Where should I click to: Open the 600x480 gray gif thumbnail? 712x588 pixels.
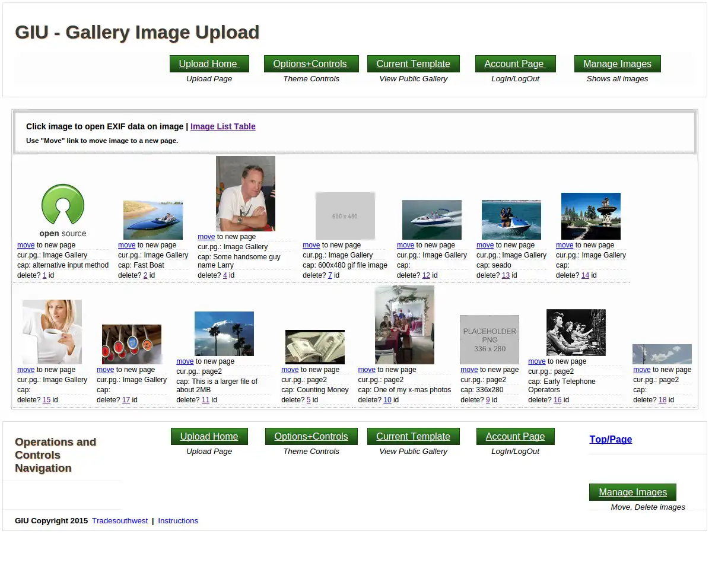(x=345, y=216)
